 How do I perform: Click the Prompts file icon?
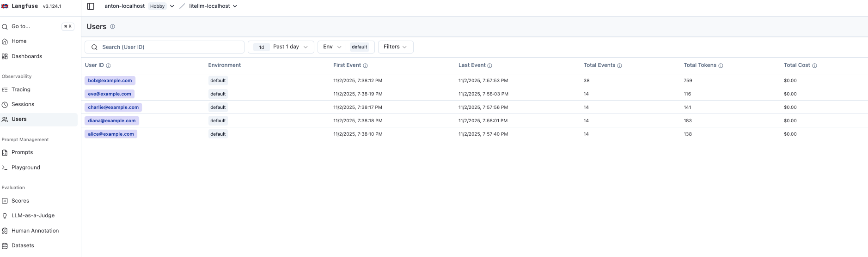tap(5, 153)
